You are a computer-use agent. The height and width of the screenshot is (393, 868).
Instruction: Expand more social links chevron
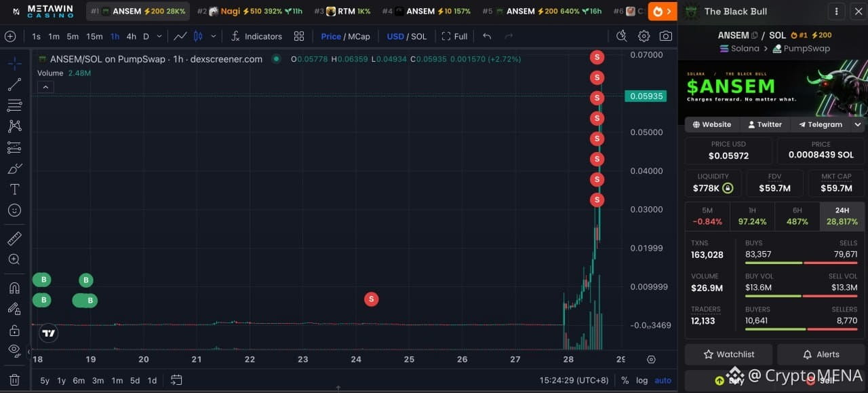pyautogui.click(x=858, y=125)
